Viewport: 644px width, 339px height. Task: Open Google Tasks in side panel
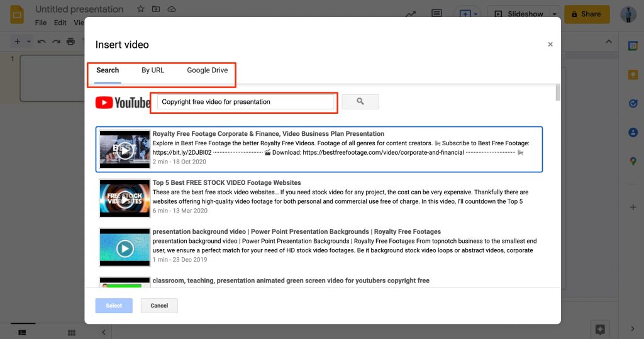point(633,104)
